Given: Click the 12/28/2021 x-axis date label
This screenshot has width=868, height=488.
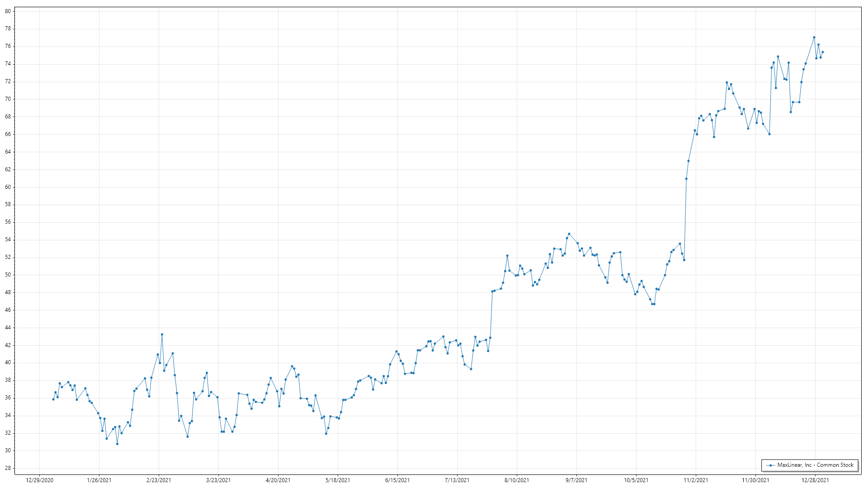Looking at the screenshot, I should 815,480.
